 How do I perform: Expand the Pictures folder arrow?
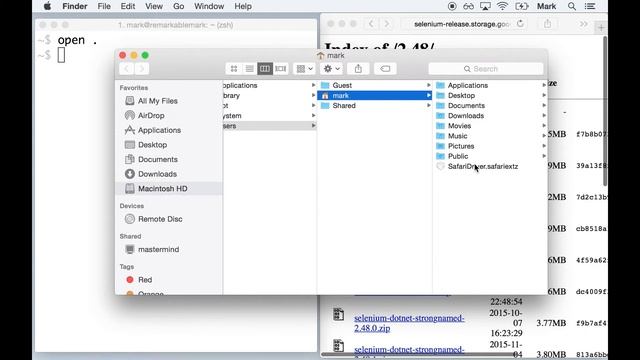click(x=544, y=146)
